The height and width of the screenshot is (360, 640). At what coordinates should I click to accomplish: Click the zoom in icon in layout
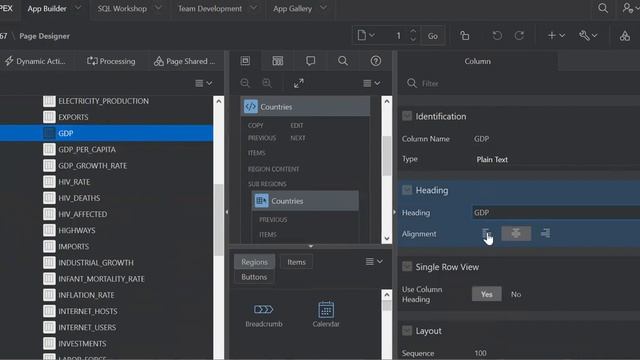click(x=267, y=83)
